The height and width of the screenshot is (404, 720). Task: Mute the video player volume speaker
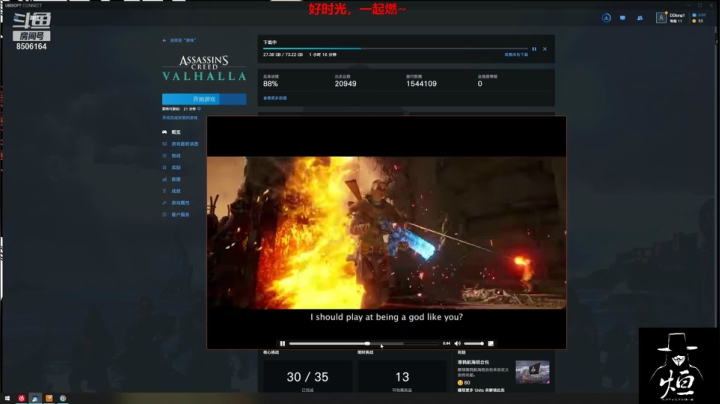(x=457, y=343)
